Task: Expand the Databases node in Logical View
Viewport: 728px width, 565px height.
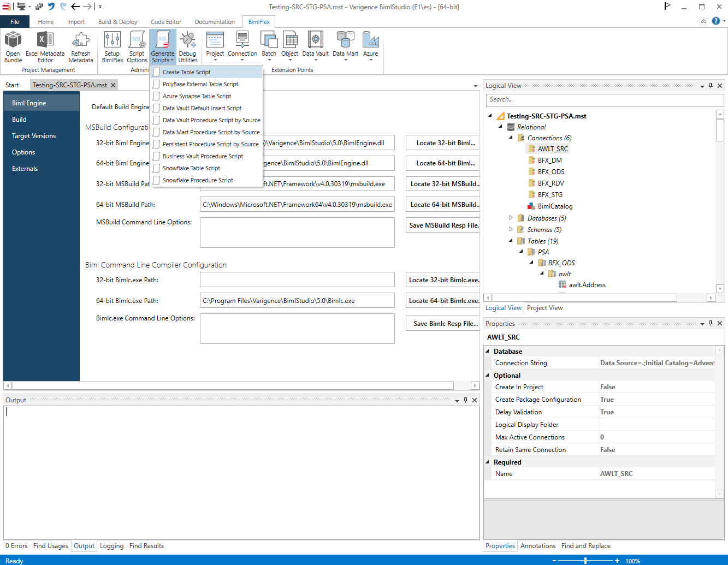Action: pos(511,218)
